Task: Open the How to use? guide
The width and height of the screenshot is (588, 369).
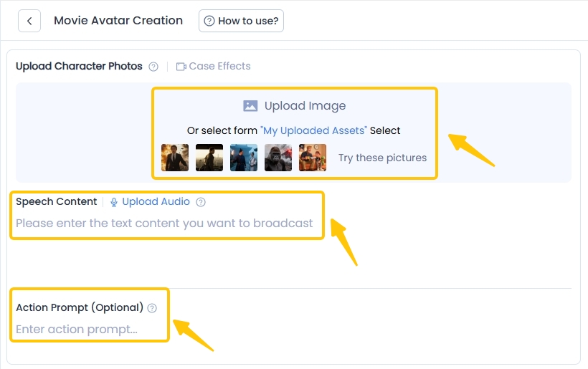Action: point(241,21)
